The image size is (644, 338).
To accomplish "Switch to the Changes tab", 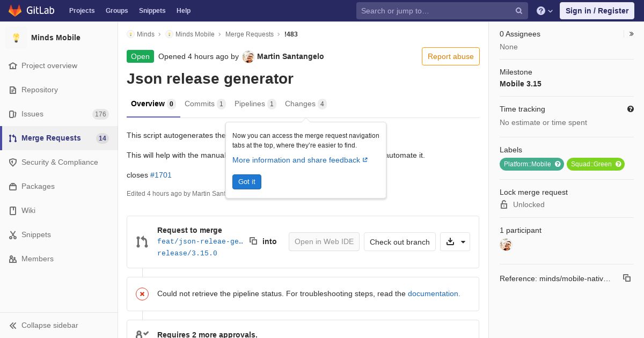I will tap(306, 104).
